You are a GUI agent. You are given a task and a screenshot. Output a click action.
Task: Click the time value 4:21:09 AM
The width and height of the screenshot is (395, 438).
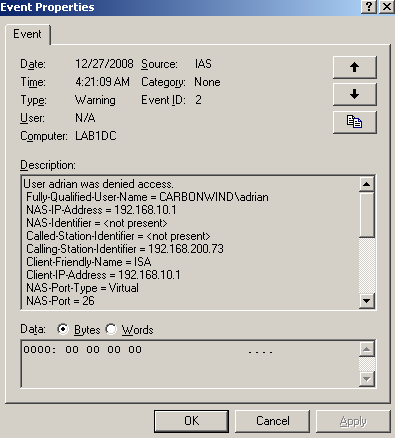click(102, 82)
